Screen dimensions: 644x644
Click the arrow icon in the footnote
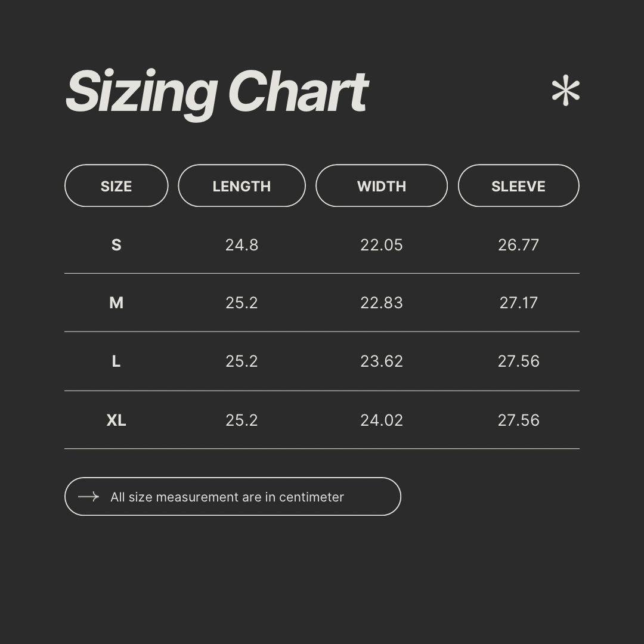click(x=88, y=497)
